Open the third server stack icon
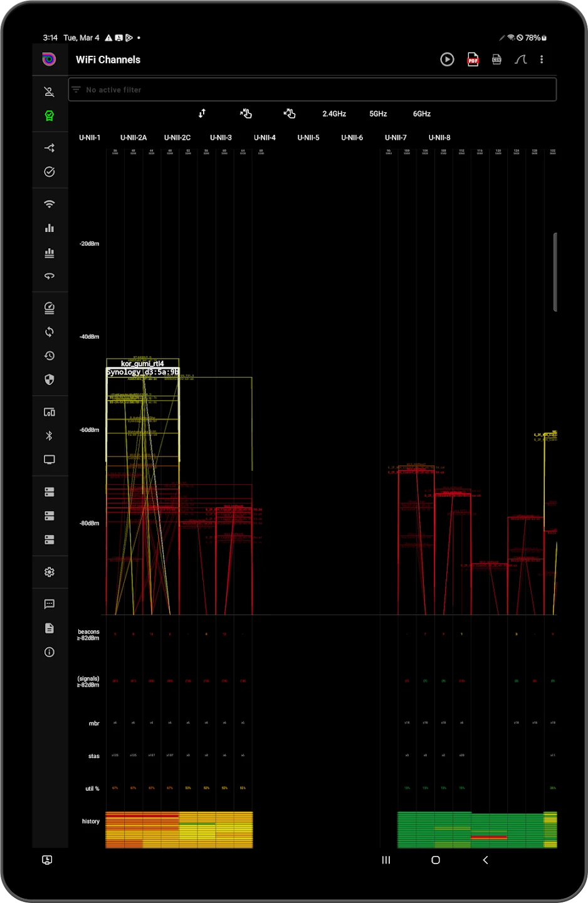The image size is (588, 903). 50,540
